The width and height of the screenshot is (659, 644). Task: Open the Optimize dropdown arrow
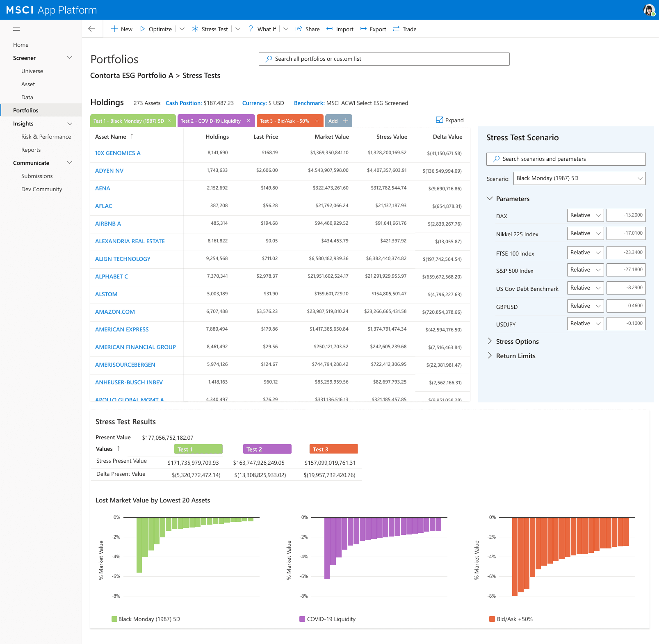pyautogui.click(x=182, y=29)
